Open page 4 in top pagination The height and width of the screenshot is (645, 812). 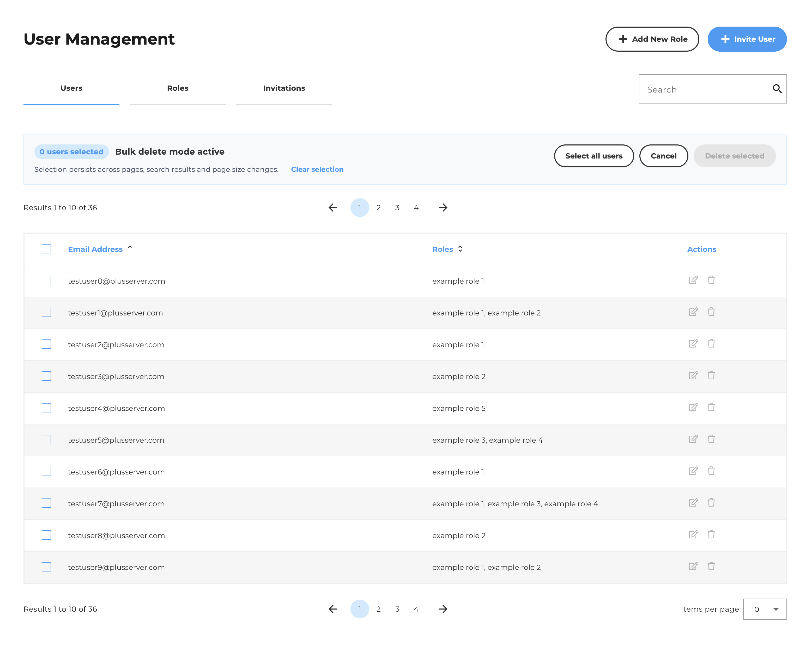coord(416,208)
